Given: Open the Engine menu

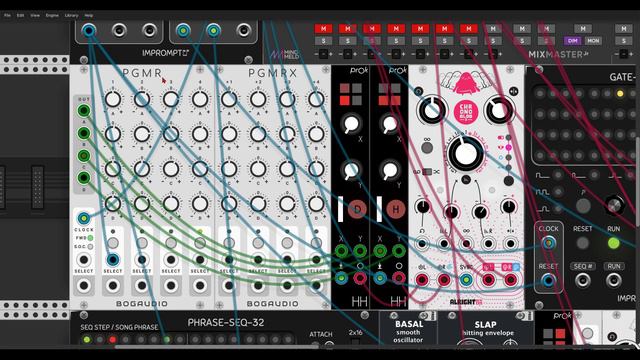Looking at the screenshot, I should pos(52,15).
